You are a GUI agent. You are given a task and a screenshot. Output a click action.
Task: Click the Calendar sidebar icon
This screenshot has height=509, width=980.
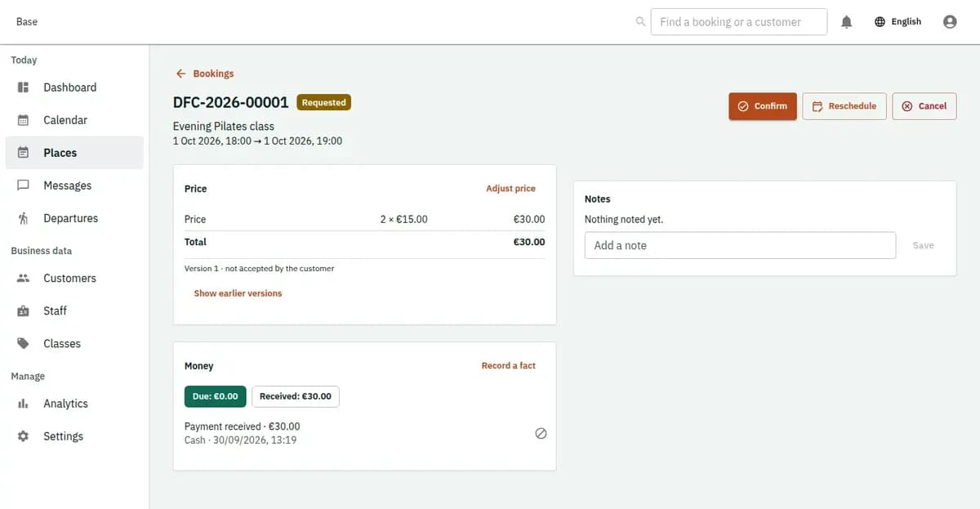point(24,120)
